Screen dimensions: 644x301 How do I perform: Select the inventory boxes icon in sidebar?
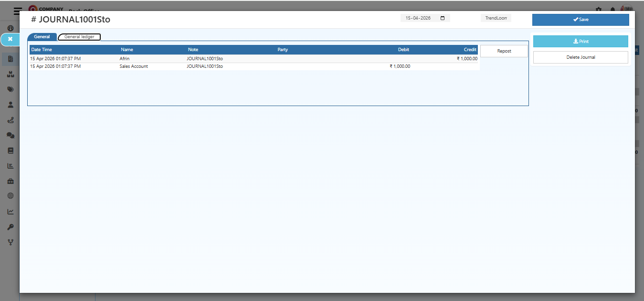point(11,74)
